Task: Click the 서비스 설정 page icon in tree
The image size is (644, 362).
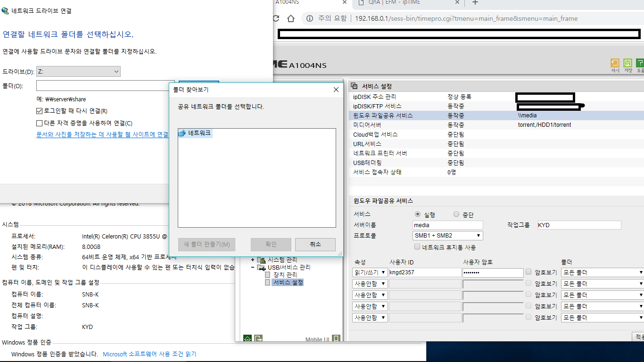Action: [268, 282]
